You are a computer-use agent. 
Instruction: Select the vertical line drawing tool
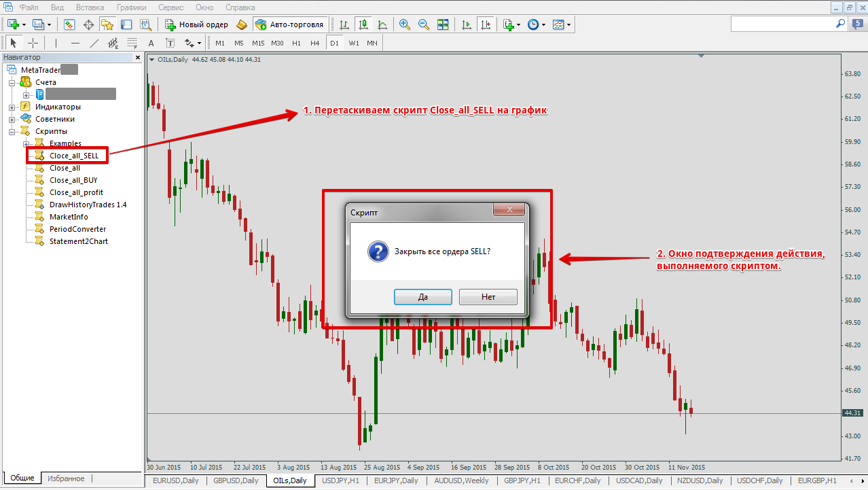click(56, 43)
